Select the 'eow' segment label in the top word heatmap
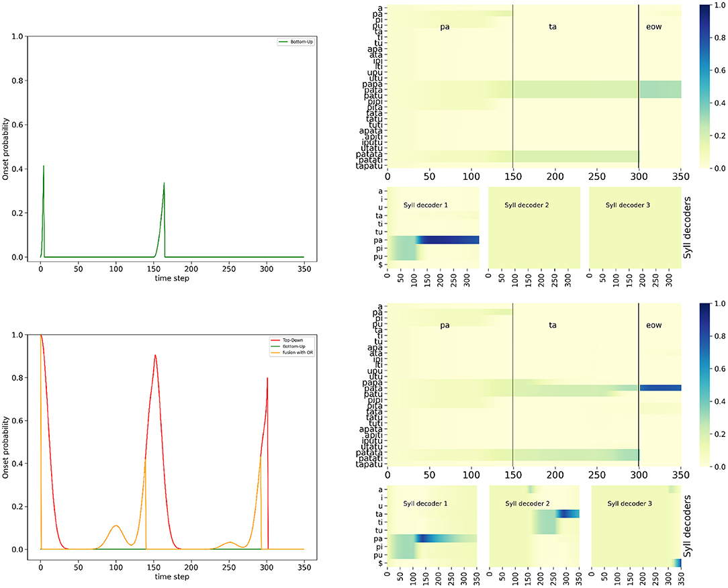The height and width of the screenshot is (588, 728). 653,27
